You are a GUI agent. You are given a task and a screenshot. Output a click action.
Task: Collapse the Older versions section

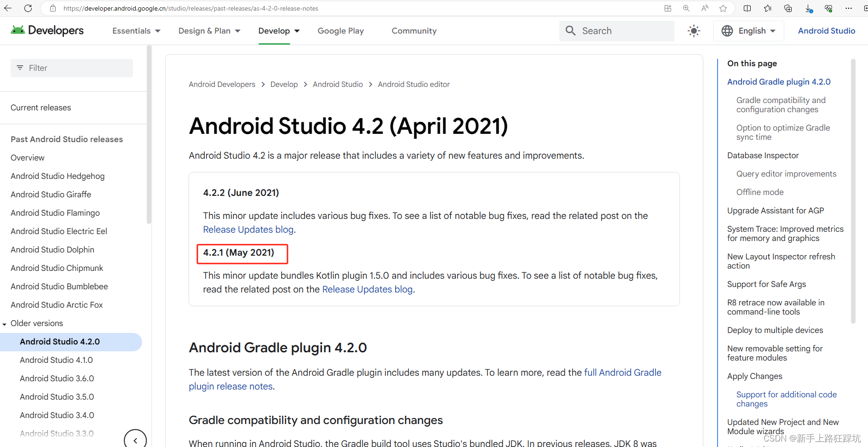pos(5,324)
